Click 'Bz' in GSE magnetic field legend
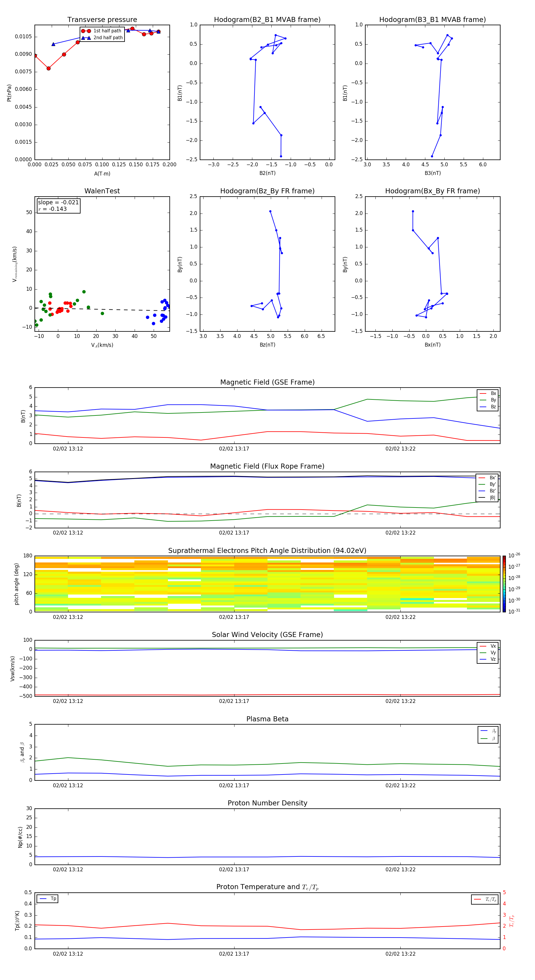This screenshot has width=535, height=980. click(488, 407)
